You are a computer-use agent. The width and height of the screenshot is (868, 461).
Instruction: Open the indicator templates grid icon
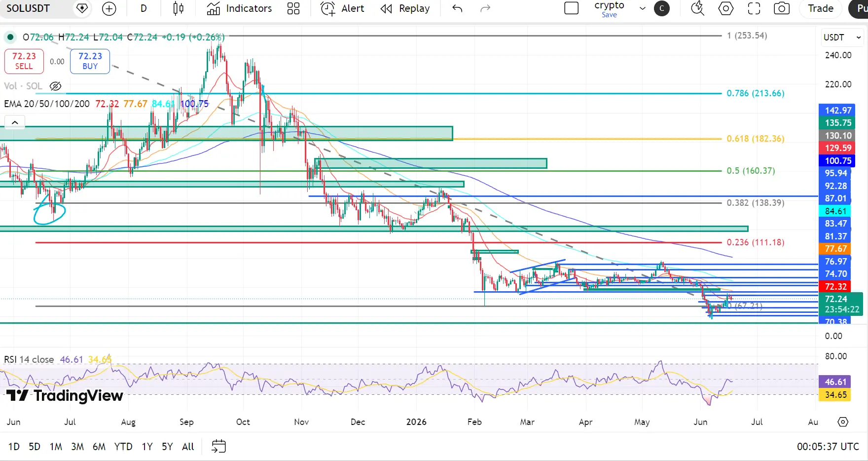click(293, 8)
